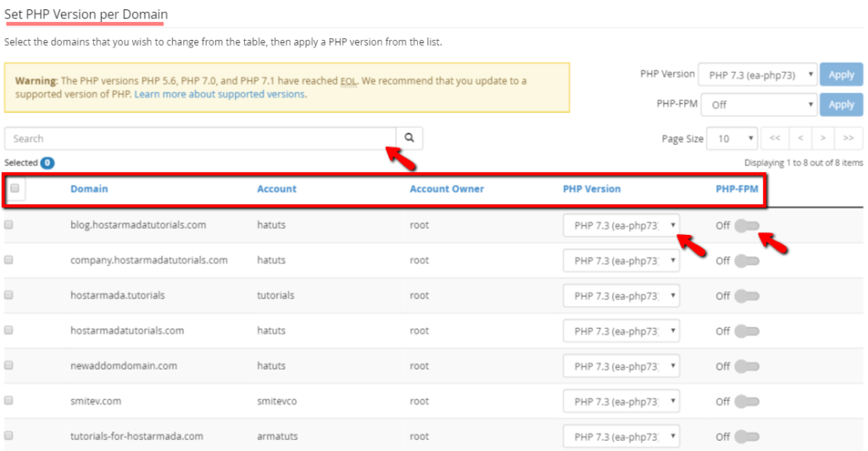Open the Page Size dropdown
This screenshot has height=451, width=868.
pos(732,138)
